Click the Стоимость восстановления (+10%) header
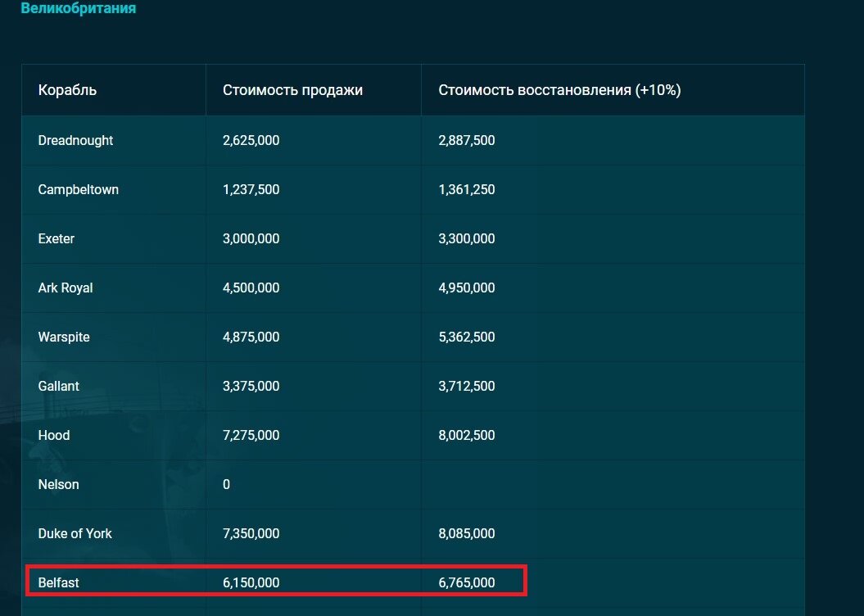This screenshot has height=616, width=864. click(x=559, y=90)
